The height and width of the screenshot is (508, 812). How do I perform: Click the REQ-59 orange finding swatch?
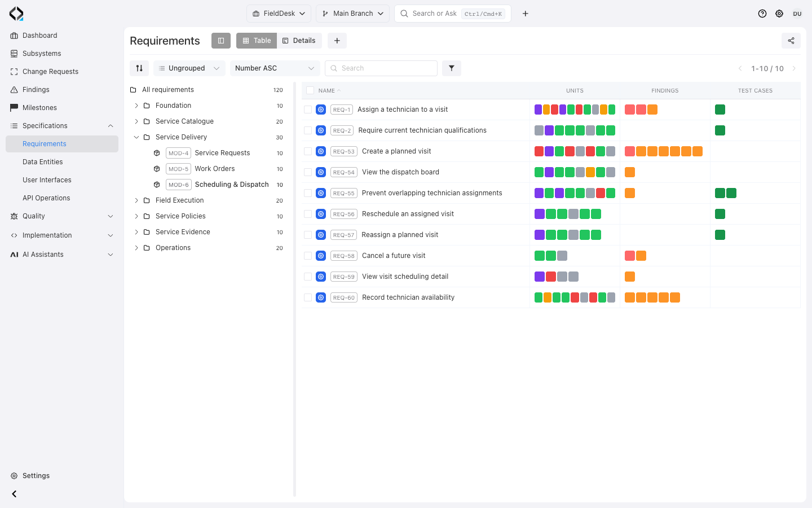pos(630,277)
